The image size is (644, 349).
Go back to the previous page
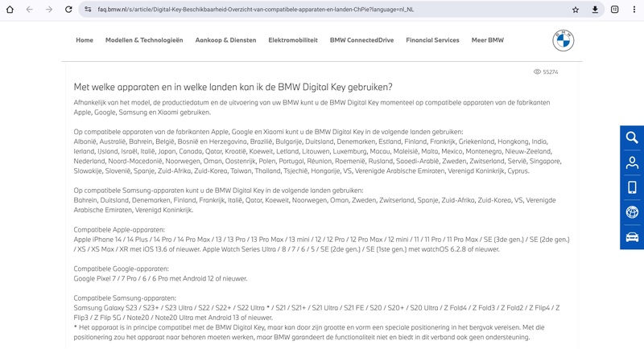point(29,10)
